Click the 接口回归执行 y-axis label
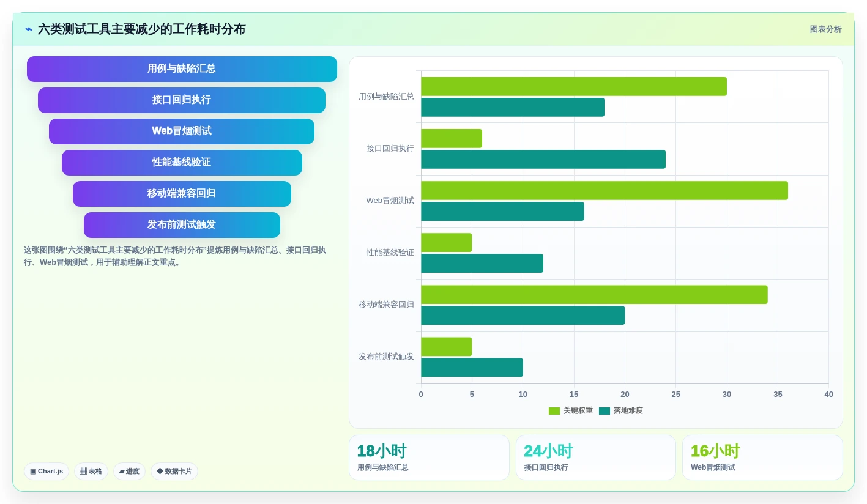The image size is (867, 504). click(390, 149)
